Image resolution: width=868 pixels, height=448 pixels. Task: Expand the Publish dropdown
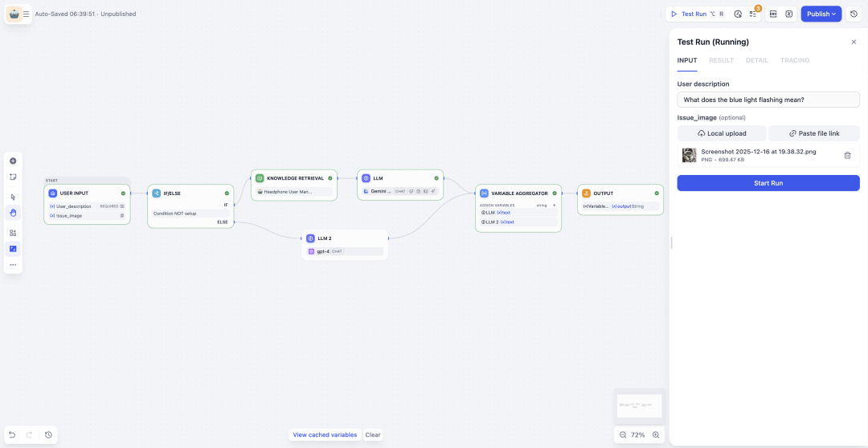coord(821,14)
